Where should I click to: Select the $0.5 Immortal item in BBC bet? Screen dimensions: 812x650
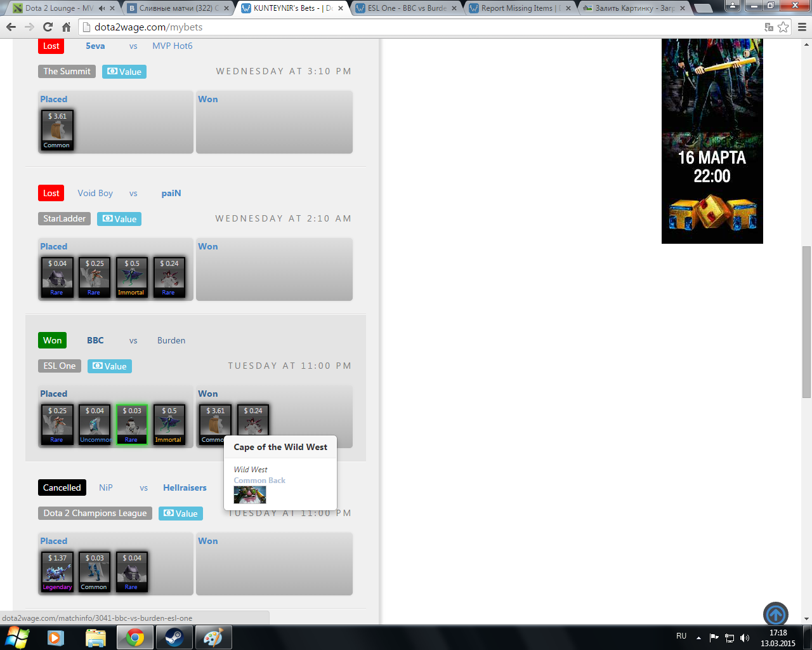point(169,425)
